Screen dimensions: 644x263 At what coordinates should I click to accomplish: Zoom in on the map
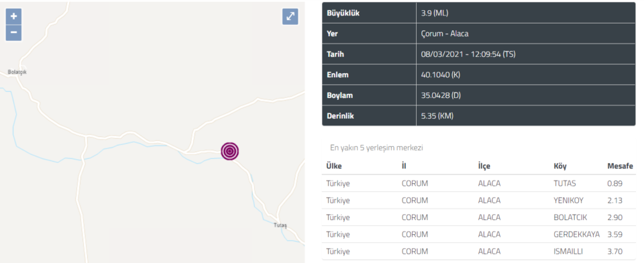click(13, 17)
